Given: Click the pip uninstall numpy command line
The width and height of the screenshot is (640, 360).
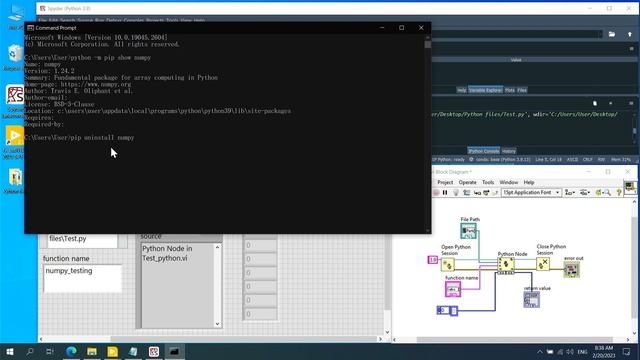Looking at the screenshot, I should 79,138.
